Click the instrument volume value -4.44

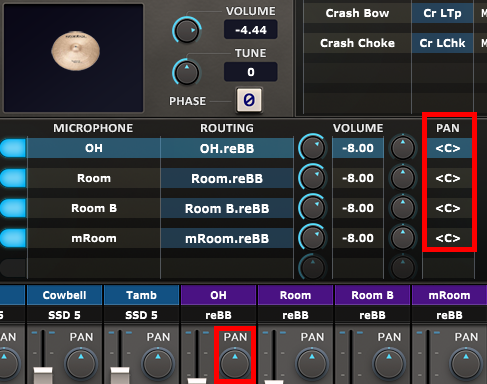(251, 30)
